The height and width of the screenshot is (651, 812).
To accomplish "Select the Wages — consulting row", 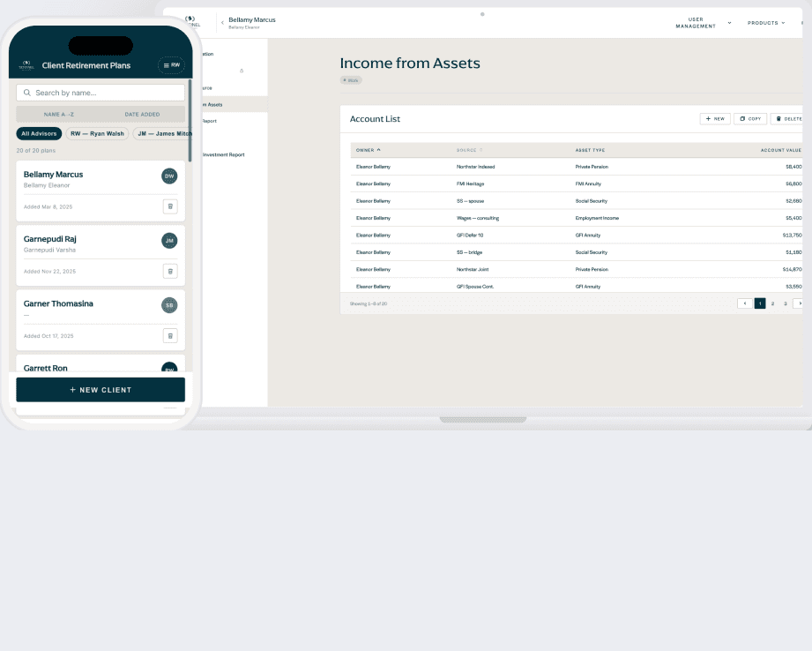I will tap(577, 218).
